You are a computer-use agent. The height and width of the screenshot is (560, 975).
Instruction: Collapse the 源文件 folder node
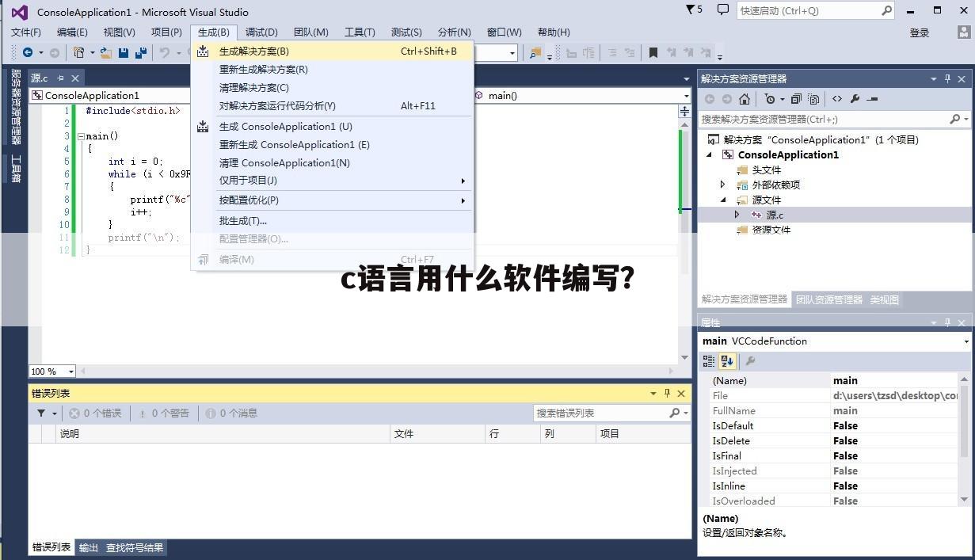[x=722, y=200]
